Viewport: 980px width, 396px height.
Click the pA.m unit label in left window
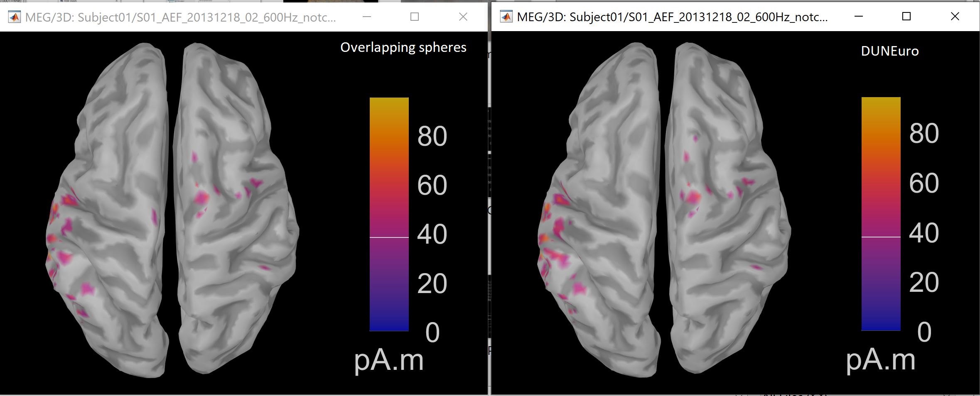388,360
